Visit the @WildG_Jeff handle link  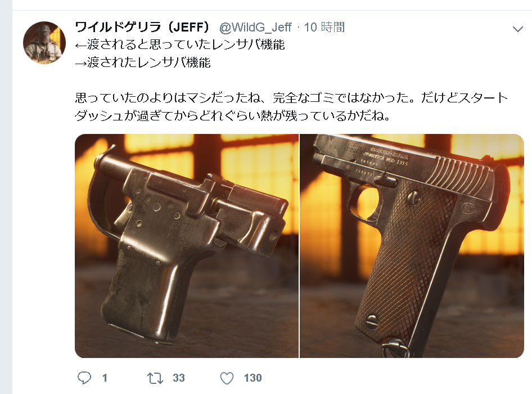click(255, 28)
